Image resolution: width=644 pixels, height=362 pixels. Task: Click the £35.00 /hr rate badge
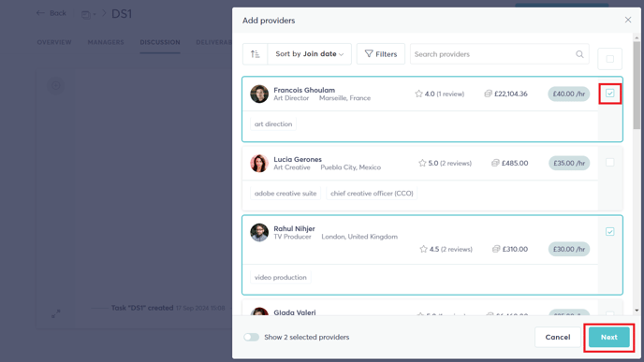(x=569, y=164)
